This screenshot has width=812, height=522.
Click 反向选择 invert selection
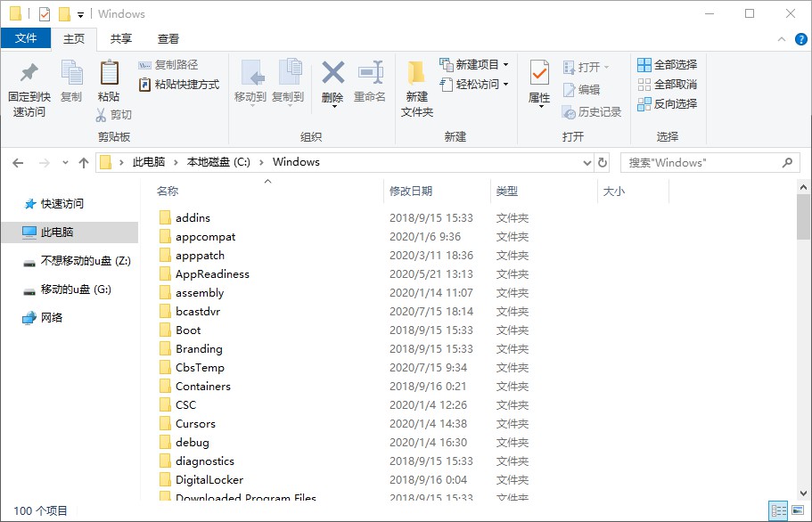(667, 104)
